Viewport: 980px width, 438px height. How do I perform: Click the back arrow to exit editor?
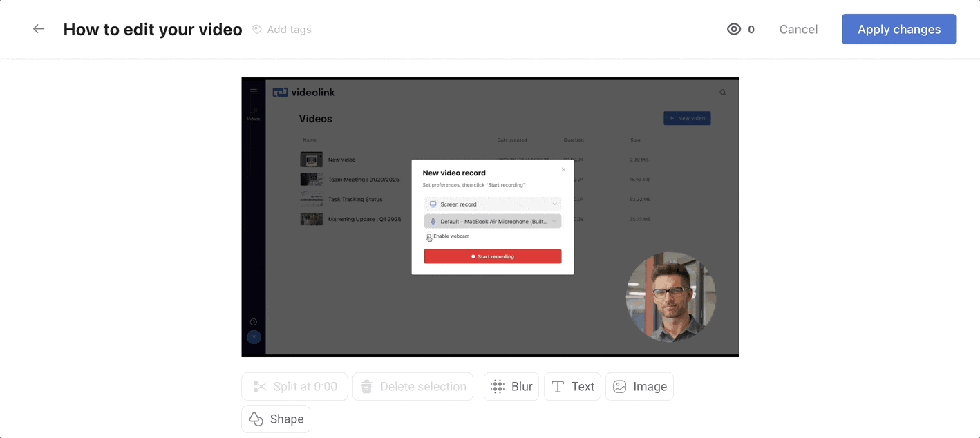38,28
